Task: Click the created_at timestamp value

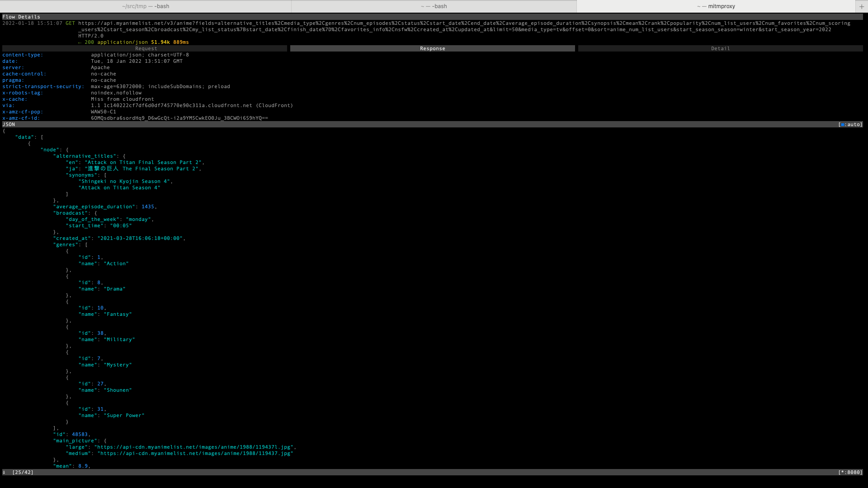Action: [140, 238]
